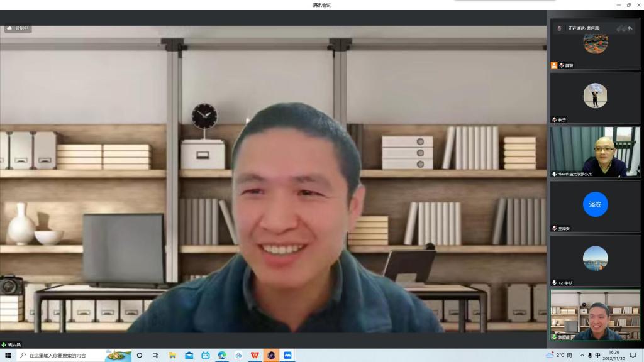Open Cortana circle button in taskbar
Image resolution: width=644 pixels, height=362 pixels.
pos(139,355)
